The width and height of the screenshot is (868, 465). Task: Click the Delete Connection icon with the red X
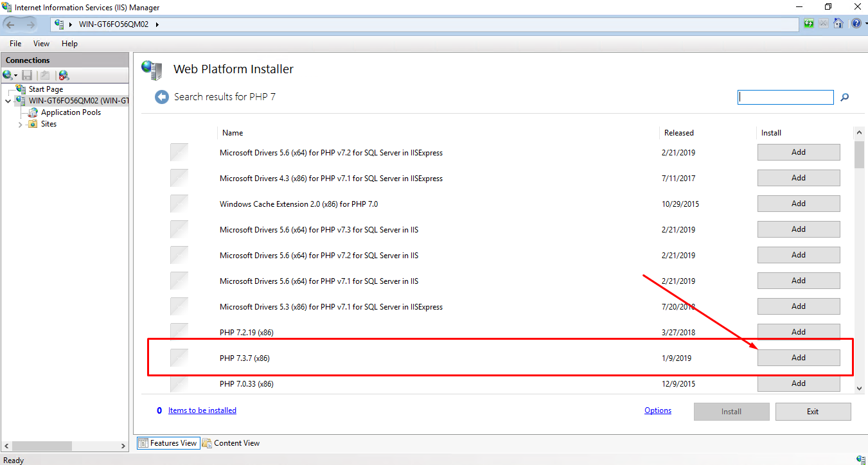(x=63, y=75)
